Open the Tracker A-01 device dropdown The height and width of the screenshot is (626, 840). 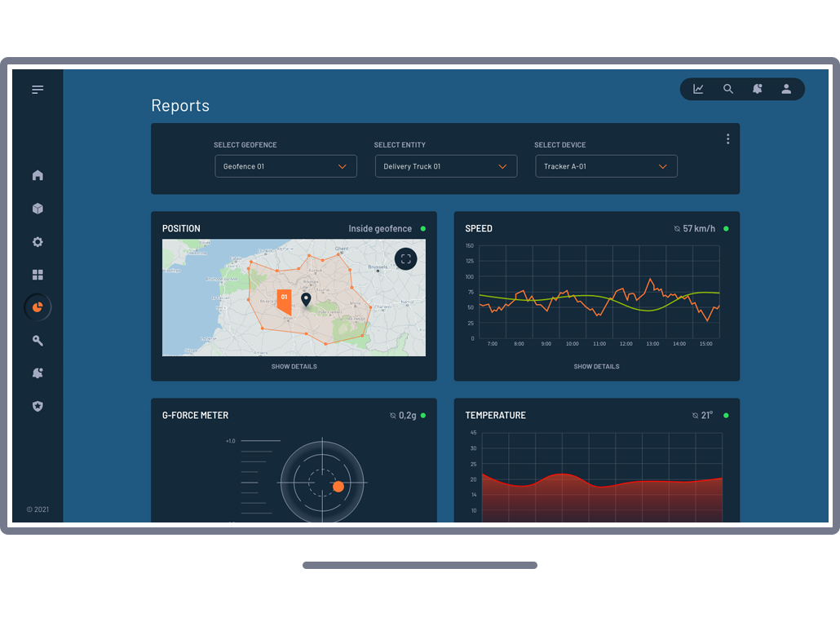click(x=606, y=166)
